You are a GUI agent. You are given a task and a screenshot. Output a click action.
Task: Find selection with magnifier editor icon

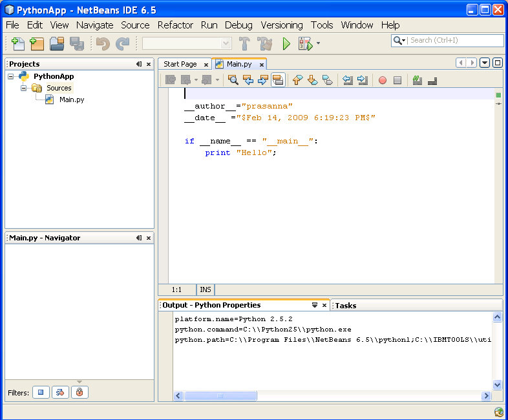[x=233, y=79]
